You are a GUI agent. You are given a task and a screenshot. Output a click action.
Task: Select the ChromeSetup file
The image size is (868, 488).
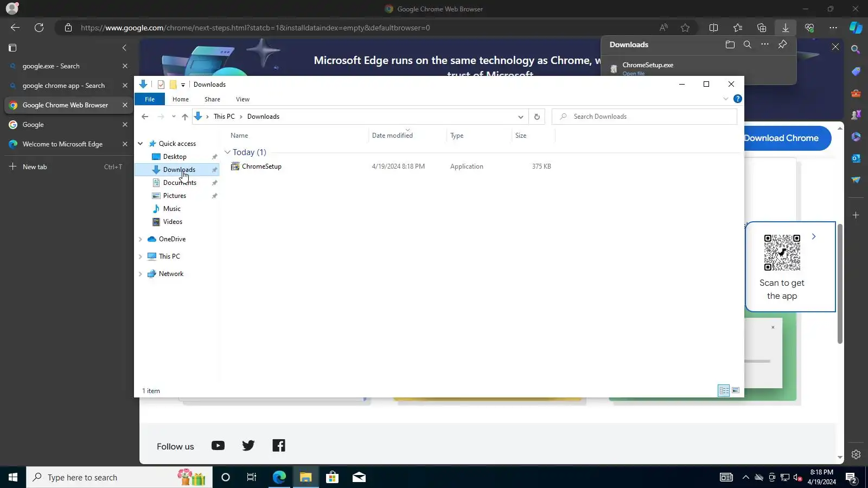(x=261, y=166)
